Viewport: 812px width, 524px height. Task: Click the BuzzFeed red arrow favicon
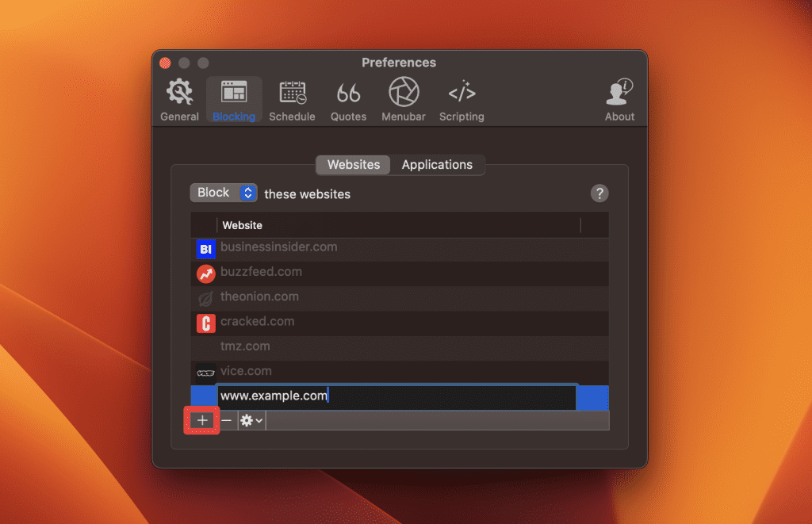(x=205, y=274)
